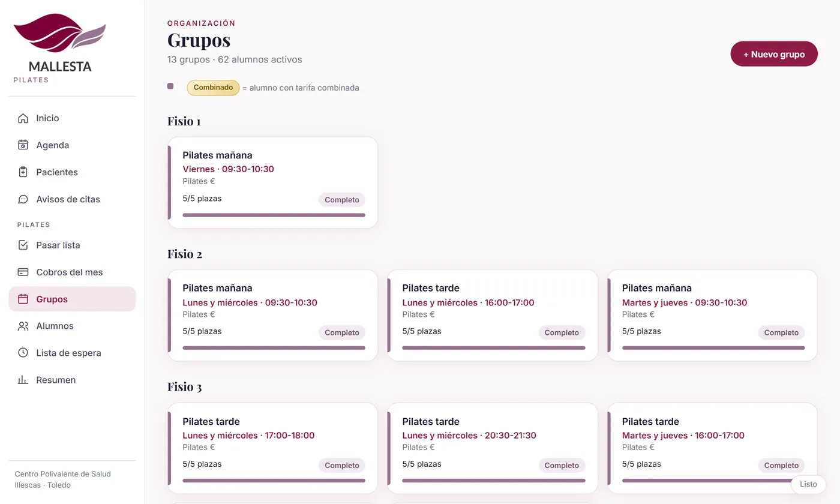
Task: Click 'Pilates €' on Lunes y miércoles 20:30-21:30 card
Action: (418, 447)
